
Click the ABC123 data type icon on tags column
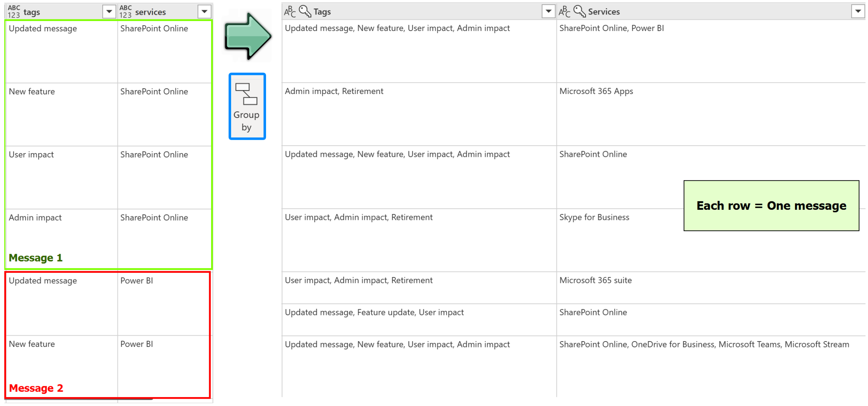(14, 12)
